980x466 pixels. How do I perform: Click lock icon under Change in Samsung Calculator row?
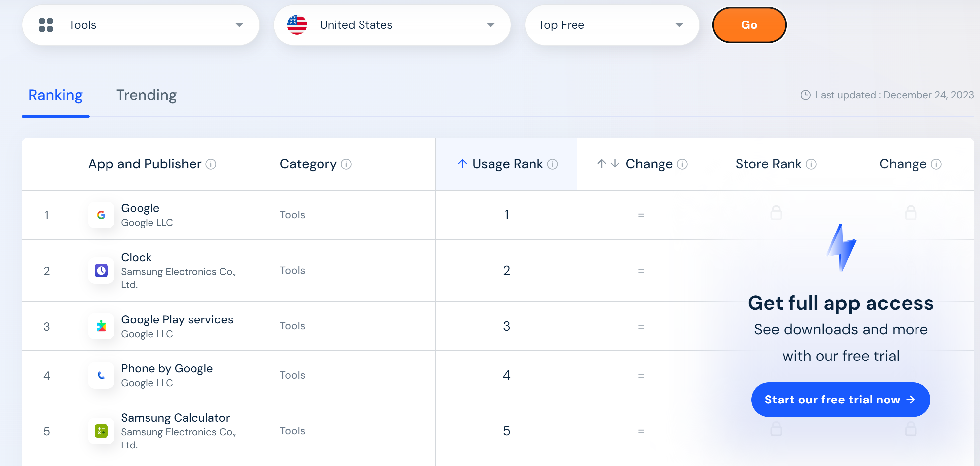point(911,429)
